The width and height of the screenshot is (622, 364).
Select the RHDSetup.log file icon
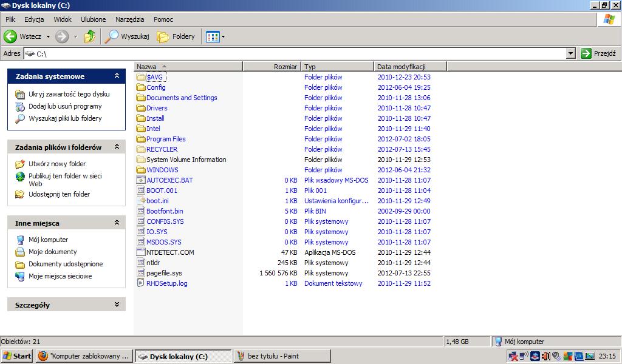pos(141,283)
